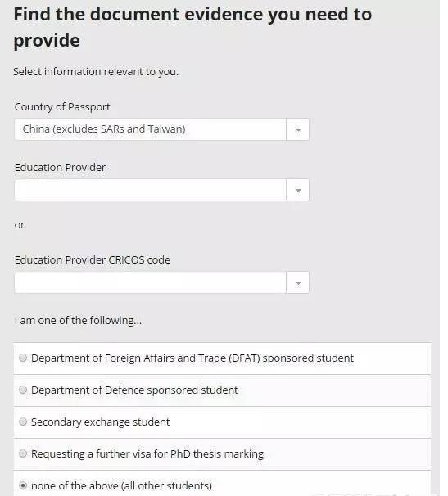Viewport: 448px width, 496px height.
Task: Select none of the above radio button
Action: pos(23,485)
